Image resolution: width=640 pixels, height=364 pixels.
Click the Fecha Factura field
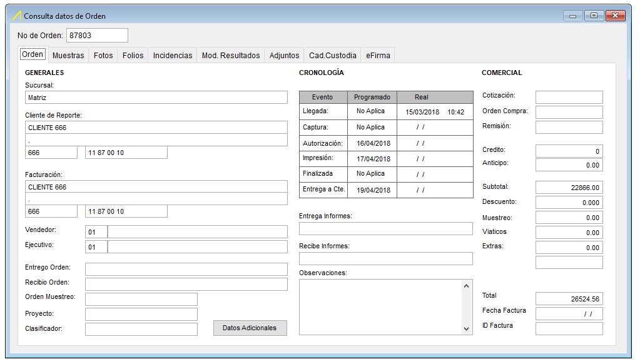(569, 314)
